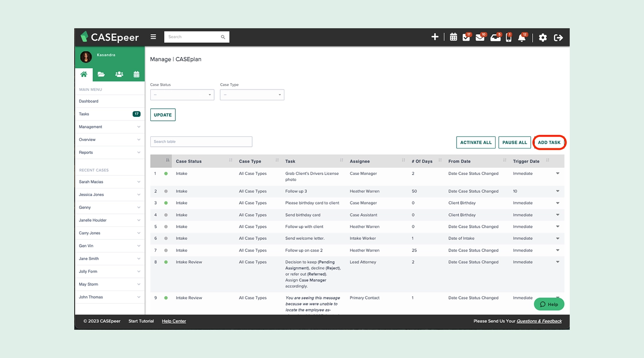Click Kasandra's profile avatar
This screenshot has height=358, width=644.
point(86,57)
